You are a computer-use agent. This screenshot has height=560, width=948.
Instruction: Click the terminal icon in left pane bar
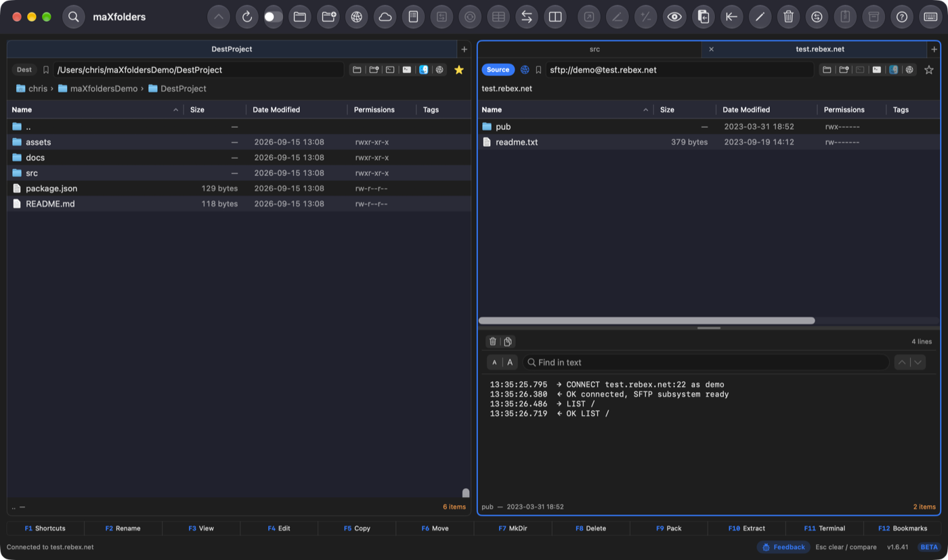[x=390, y=70]
